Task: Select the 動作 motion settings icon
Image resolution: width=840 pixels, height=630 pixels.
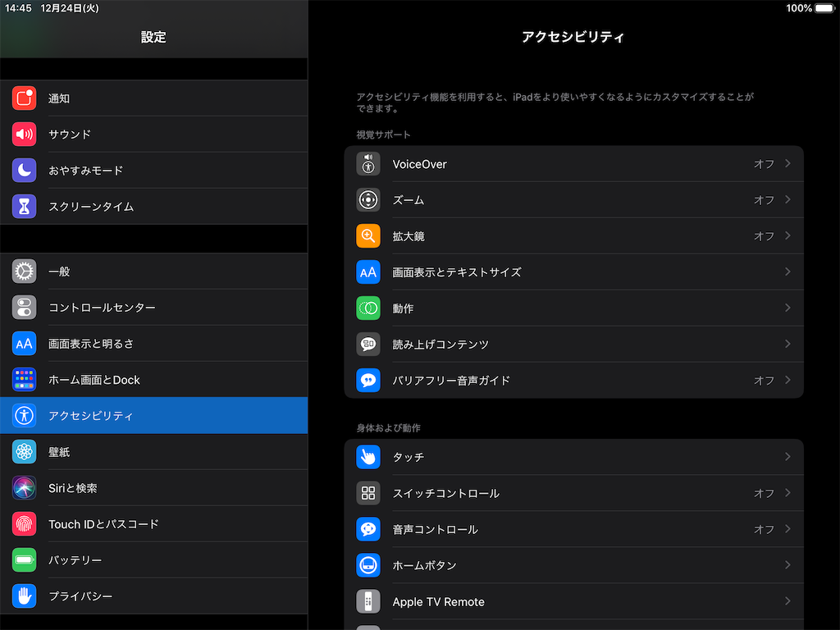Action: pyautogui.click(x=368, y=308)
